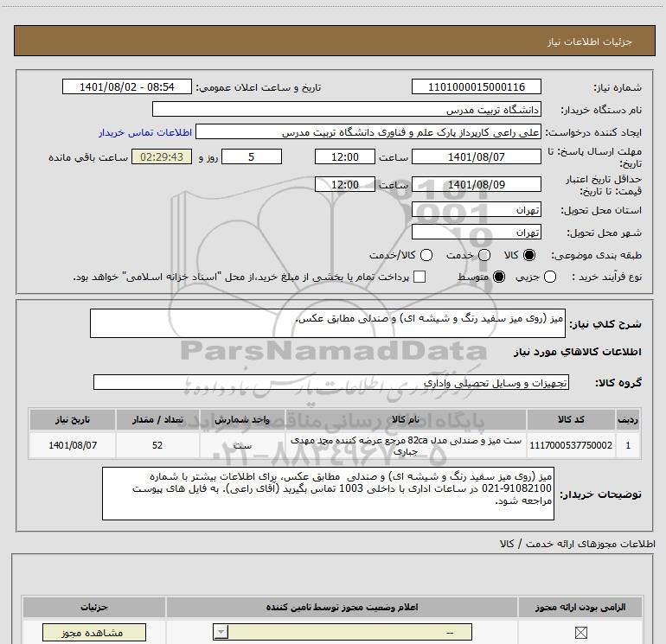
Task: Click the product name cell ست میز و صندلی
Action: 406,445
